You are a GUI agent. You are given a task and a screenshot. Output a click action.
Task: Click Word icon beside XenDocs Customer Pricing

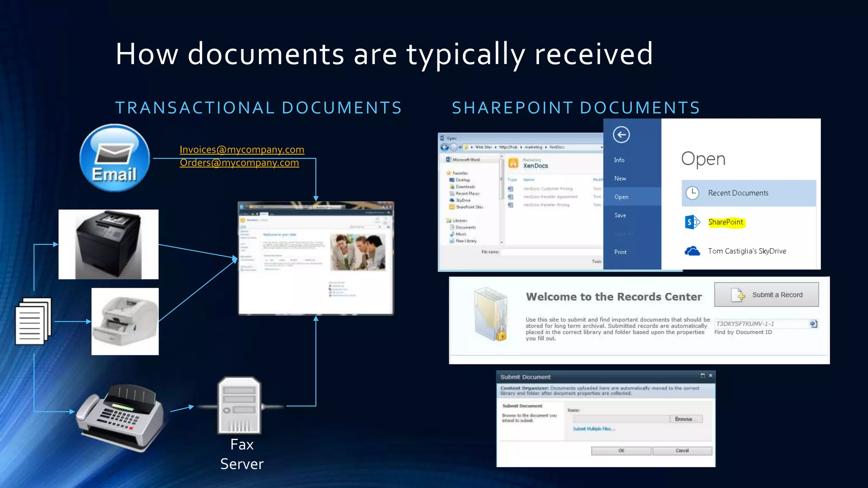pyautogui.click(x=511, y=189)
